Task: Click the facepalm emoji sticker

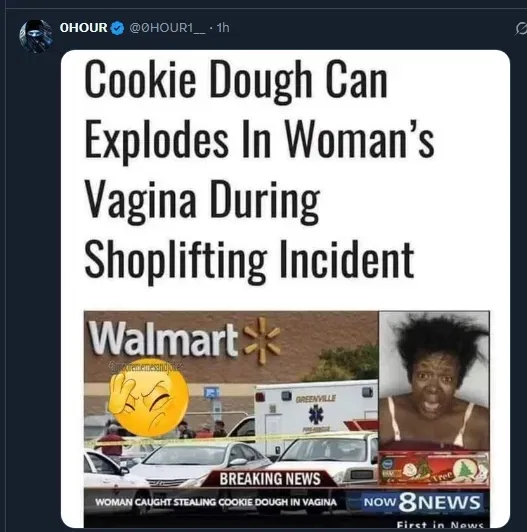Action: 149,397
